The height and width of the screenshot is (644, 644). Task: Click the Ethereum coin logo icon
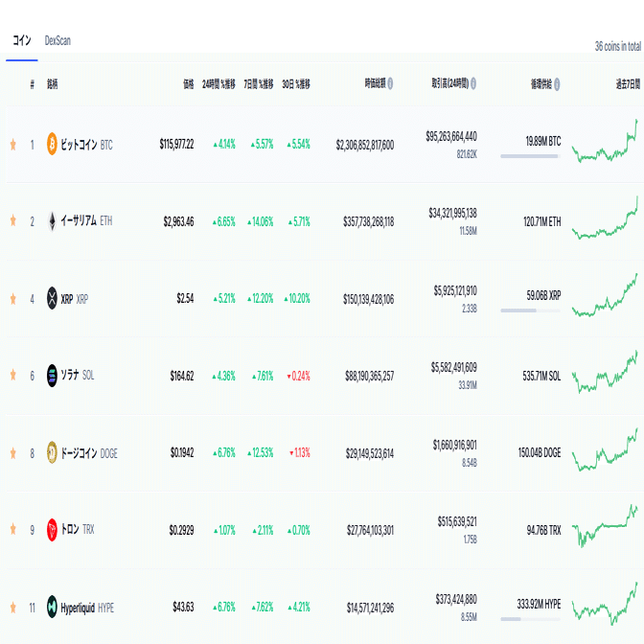[x=53, y=221]
